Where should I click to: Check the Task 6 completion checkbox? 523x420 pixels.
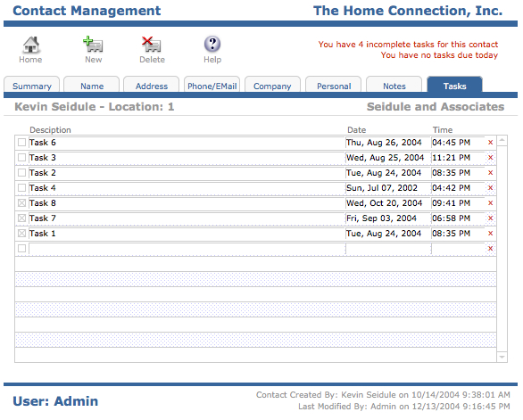pos(21,143)
